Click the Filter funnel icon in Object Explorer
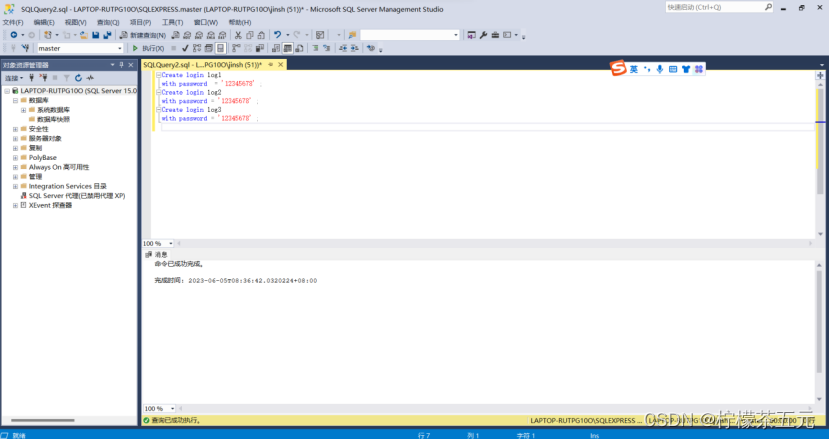 (67, 78)
